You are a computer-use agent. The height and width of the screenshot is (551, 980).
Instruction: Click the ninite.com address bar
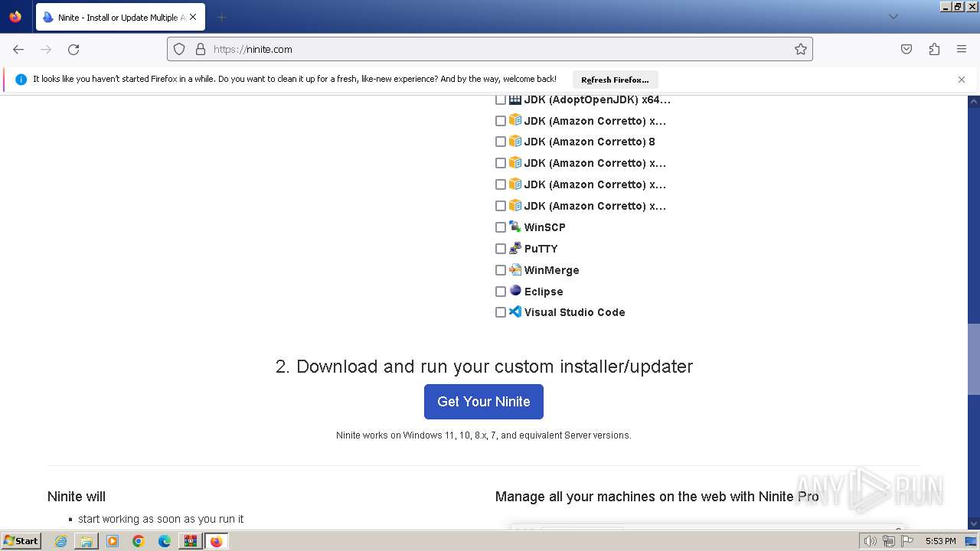tap(490, 49)
